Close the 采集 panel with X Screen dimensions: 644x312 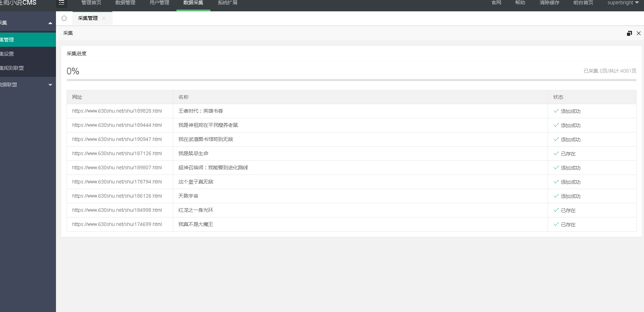click(639, 33)
